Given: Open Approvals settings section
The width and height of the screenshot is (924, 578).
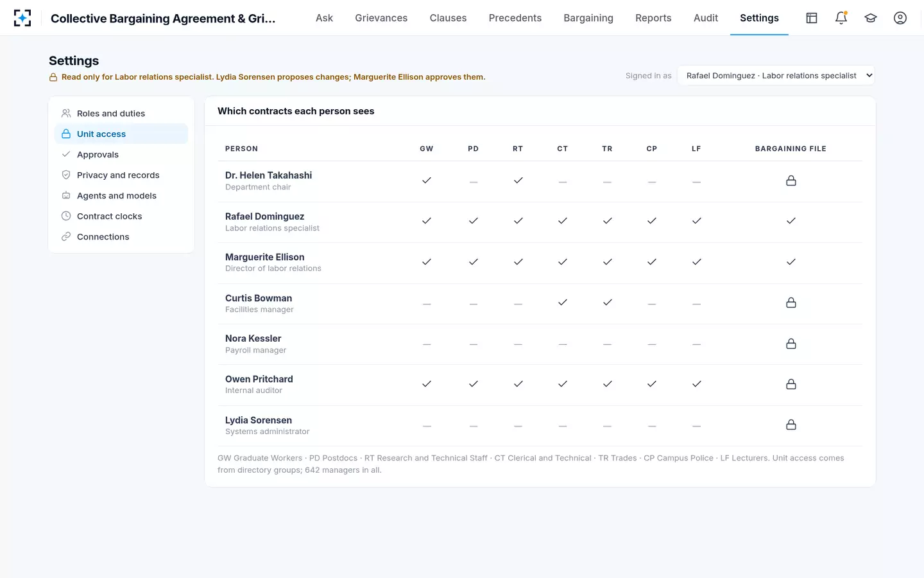Looking at the screenshot, I should 121,154.
